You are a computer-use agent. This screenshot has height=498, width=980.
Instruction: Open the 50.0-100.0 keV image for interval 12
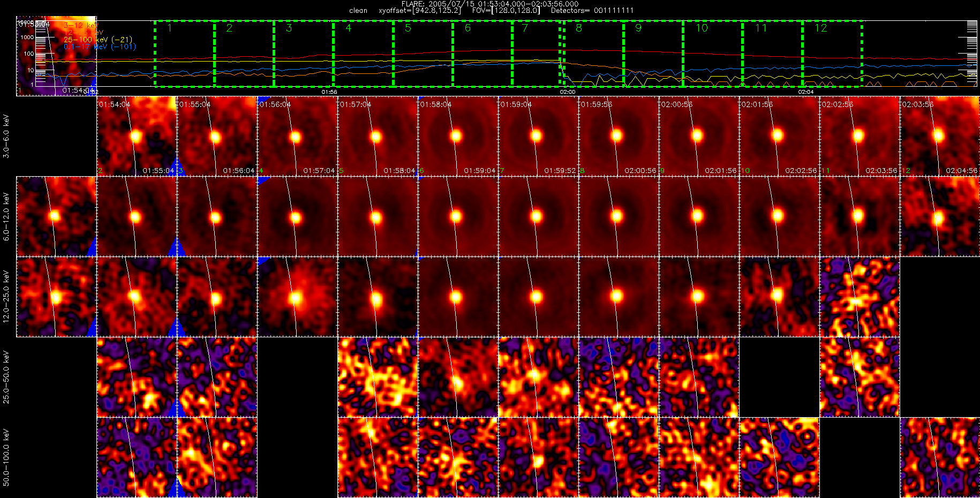tap(940, 457)
